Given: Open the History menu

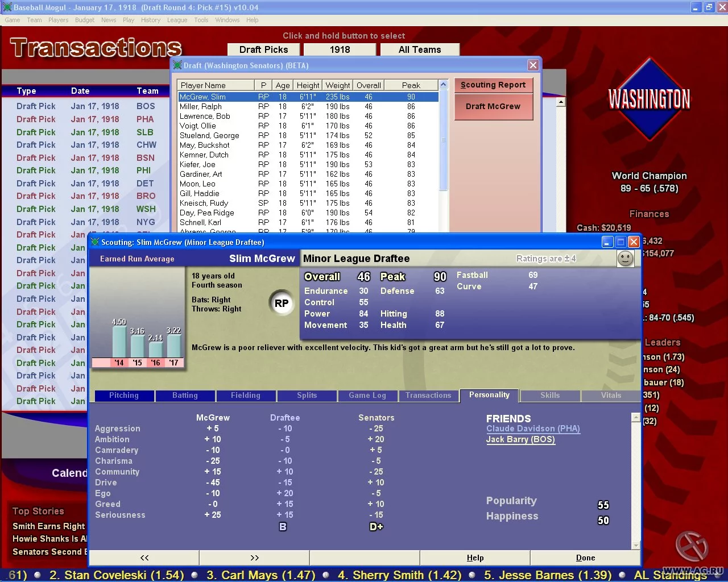Looking at the screenshot, I should coord(151,20).
